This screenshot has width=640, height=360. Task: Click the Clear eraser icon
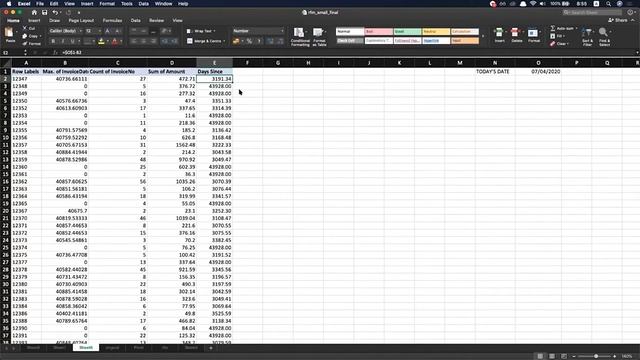pos(553,44)
